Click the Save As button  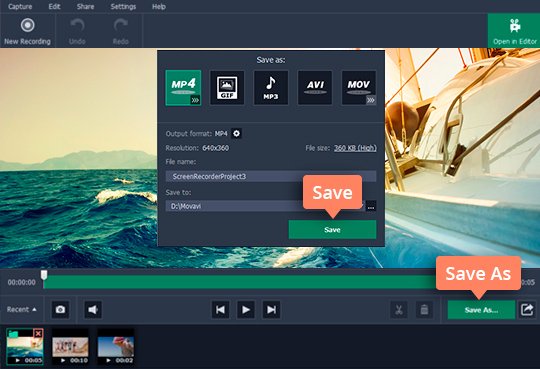point(481,310)
